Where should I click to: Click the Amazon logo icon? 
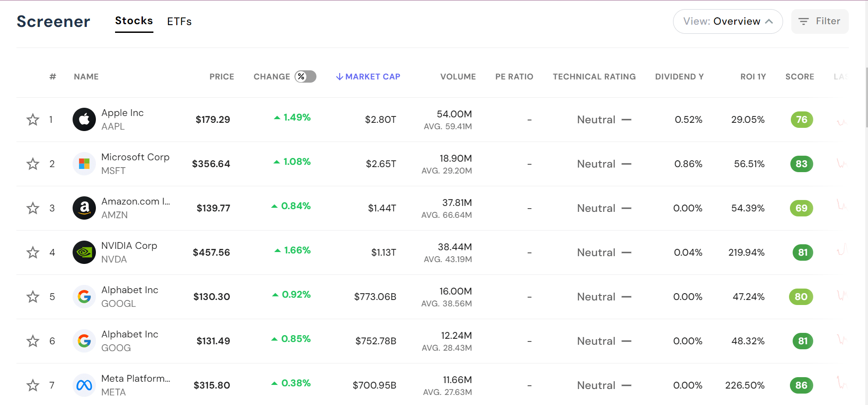[x=84, y=208]
